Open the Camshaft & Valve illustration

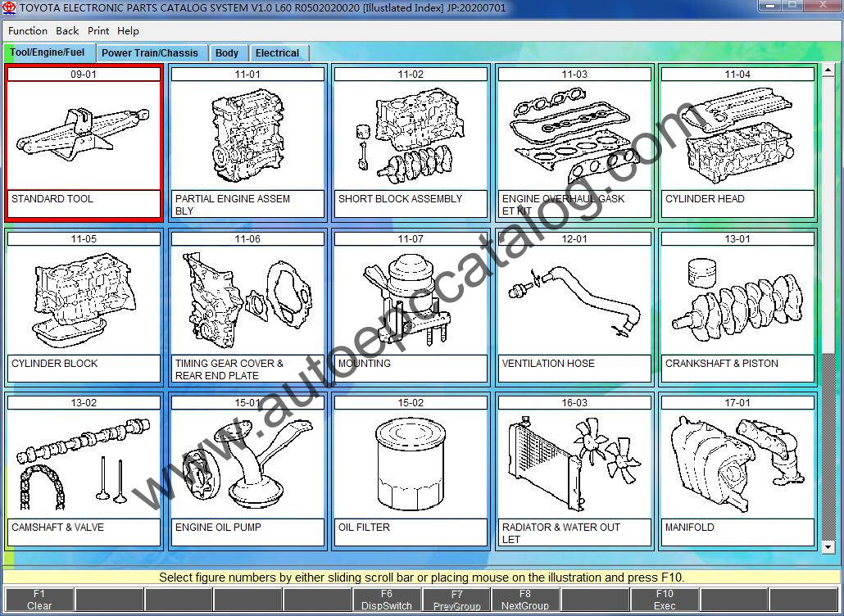coord(84,464)
